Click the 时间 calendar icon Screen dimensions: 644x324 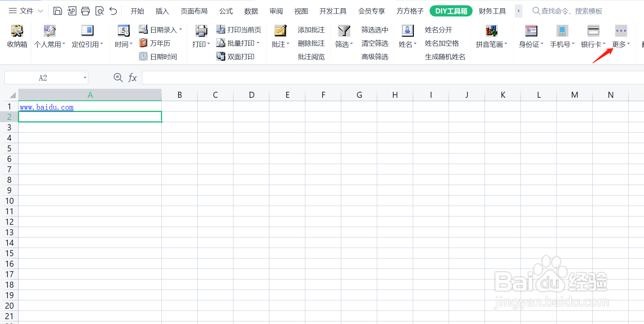(x=123, y=31)
